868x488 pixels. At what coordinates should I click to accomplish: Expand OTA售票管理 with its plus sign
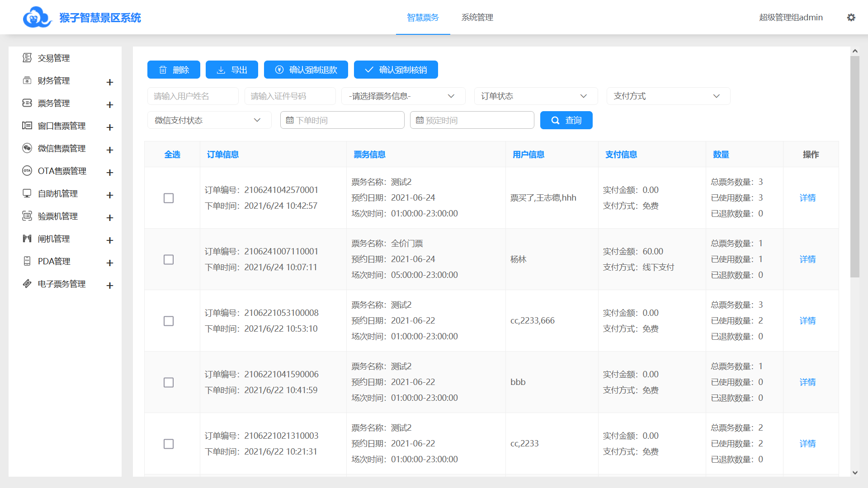click(109, 173)
